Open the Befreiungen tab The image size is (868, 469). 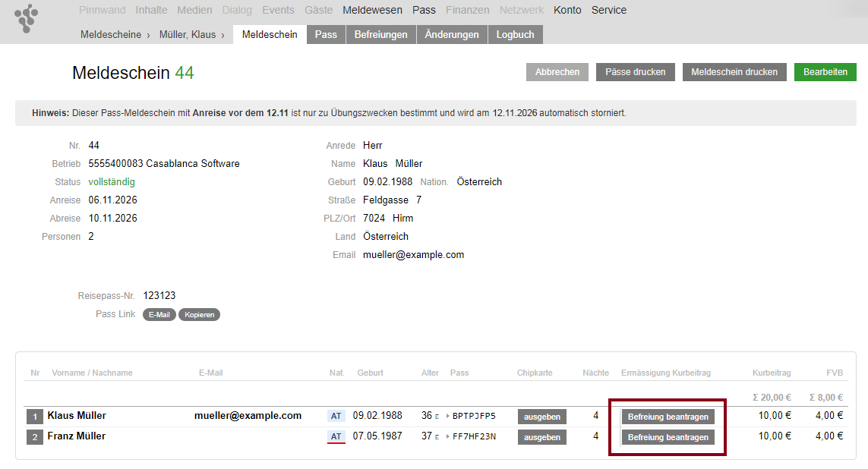click(380, 35)
